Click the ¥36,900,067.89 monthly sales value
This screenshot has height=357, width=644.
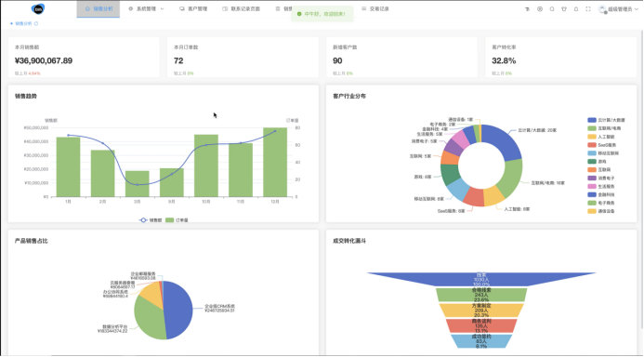tap(44, 60)
